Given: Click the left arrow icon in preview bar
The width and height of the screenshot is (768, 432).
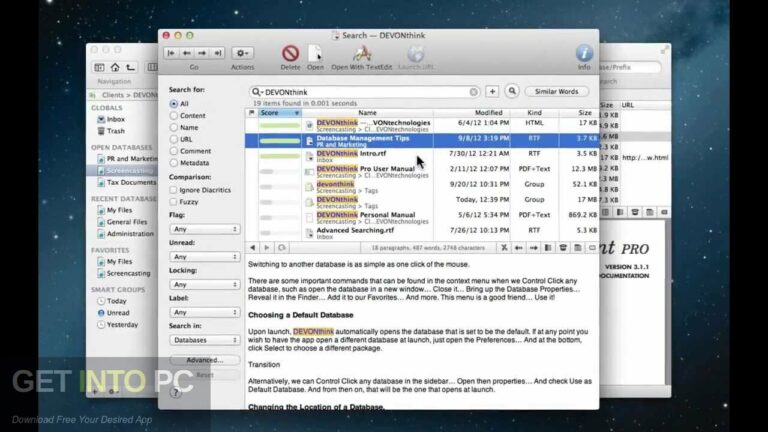Looking at the screenshot, I should [519, 248].
